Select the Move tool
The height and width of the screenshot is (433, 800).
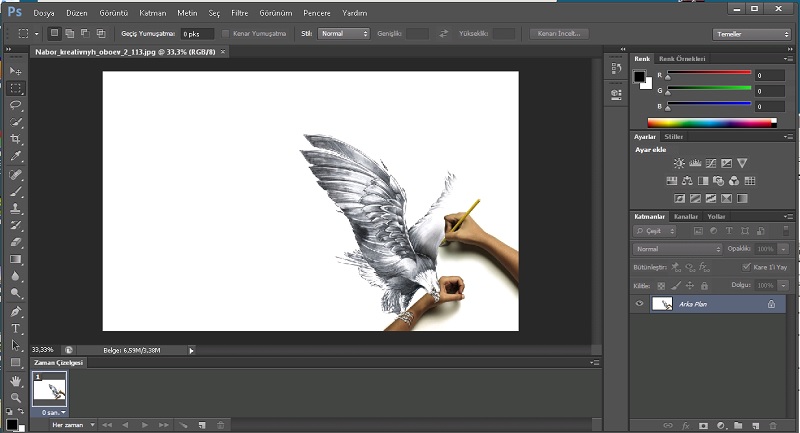(x=16, y=71)
